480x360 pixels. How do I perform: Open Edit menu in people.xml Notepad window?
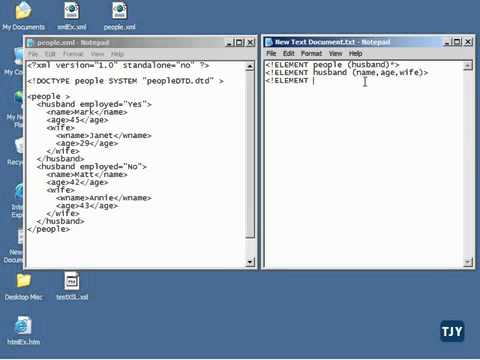(x=50, y=54)
